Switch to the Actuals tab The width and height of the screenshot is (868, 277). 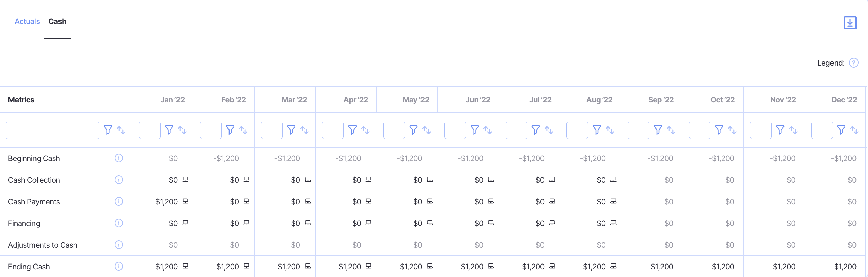[x=27, y=22]
